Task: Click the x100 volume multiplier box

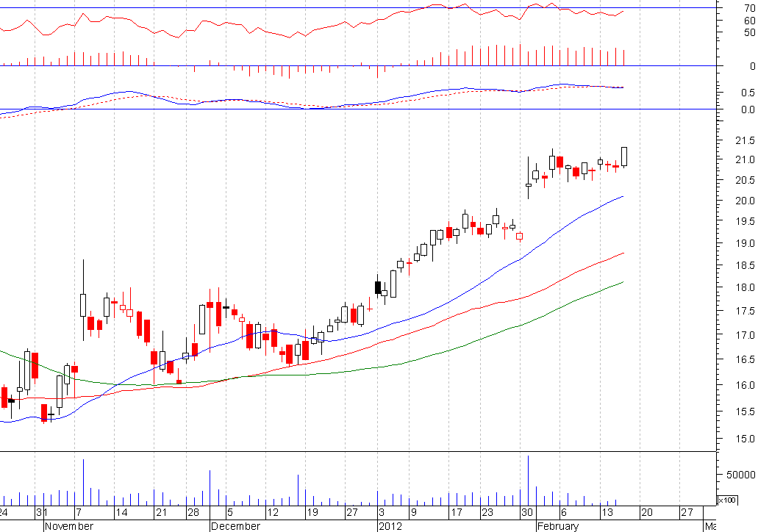Action: point(726,500)
